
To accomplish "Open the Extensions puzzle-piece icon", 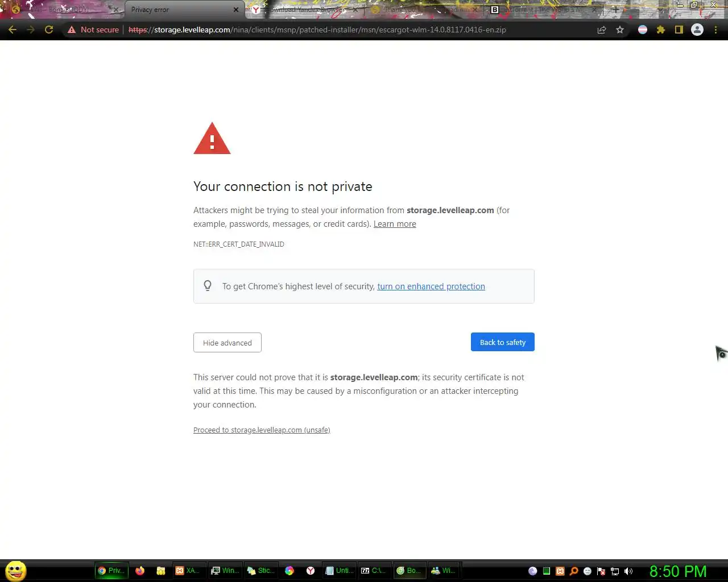I will [x=661, y=30].
